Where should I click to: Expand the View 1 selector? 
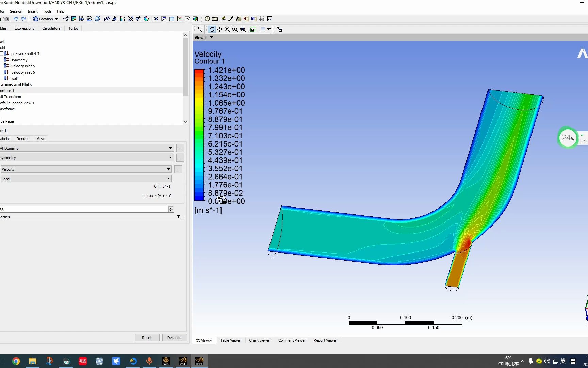click(211, 37)
